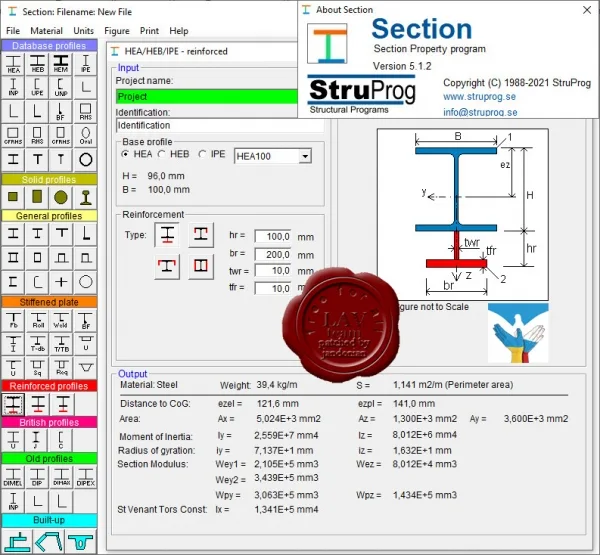Select the solid rail profile icon
The width and height of the screenshot is (600, 555).
[x=85, y=197]
